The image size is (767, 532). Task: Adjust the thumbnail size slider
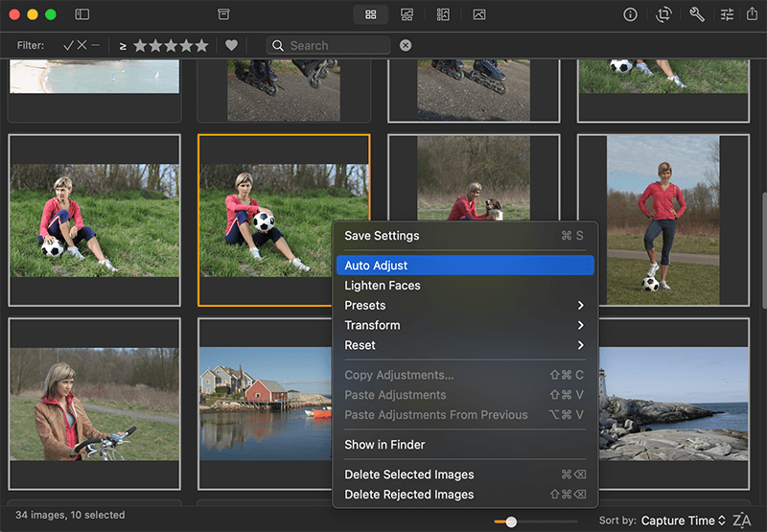tap(511, 521)
